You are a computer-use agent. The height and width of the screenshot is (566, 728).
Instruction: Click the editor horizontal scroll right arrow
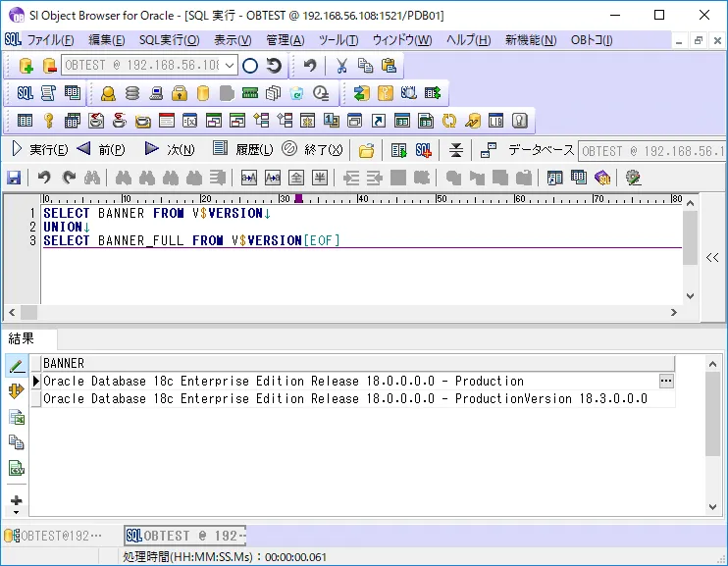674,313
